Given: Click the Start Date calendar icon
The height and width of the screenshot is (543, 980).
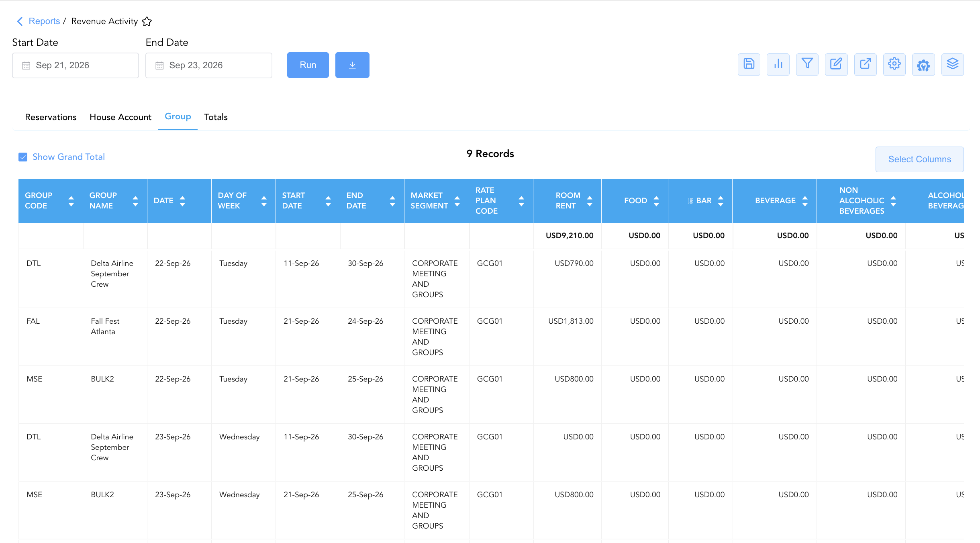Looking at the screenshot, I should pyautogui.click(x=26, y=65).
